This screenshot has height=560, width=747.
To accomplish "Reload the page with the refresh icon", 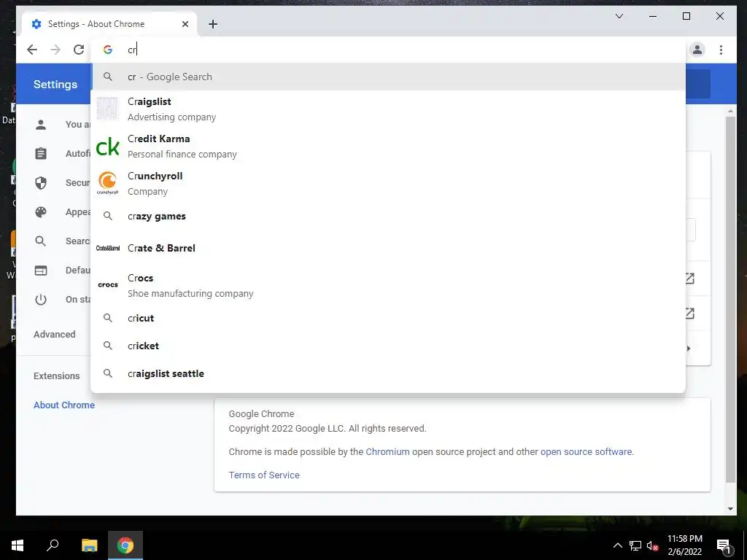I will 79,50.
